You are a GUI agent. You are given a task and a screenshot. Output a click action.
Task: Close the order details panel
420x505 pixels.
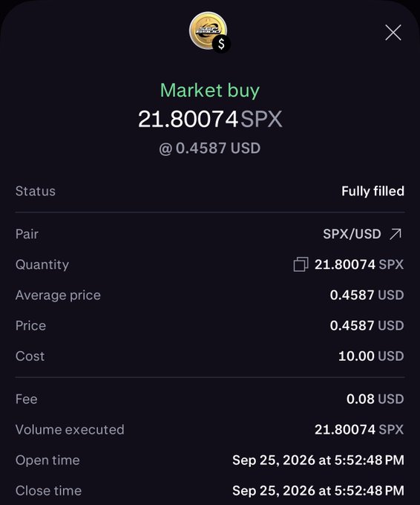393,33
